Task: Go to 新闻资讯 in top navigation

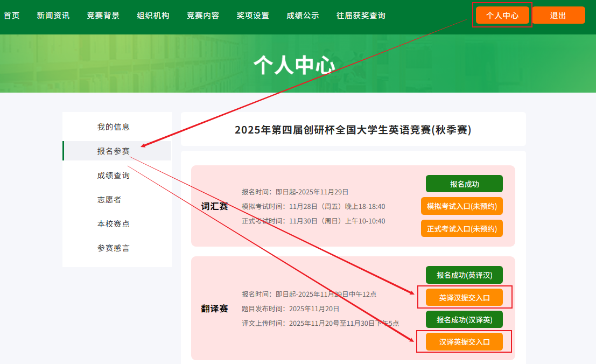Action: pyautogui.click(x=53, y=16)
